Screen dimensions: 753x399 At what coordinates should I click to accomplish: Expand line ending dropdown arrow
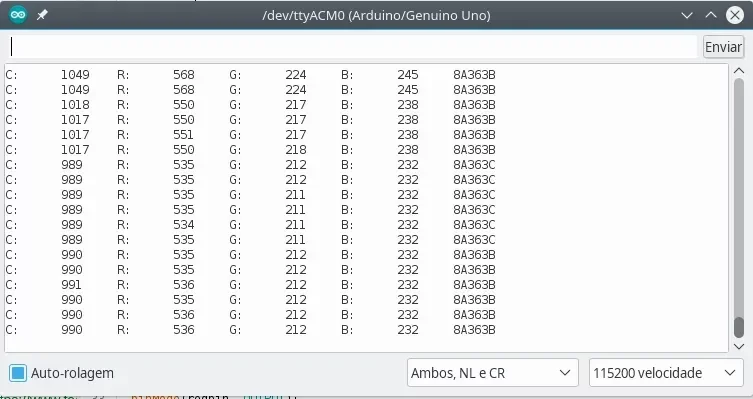click(565, 373)
